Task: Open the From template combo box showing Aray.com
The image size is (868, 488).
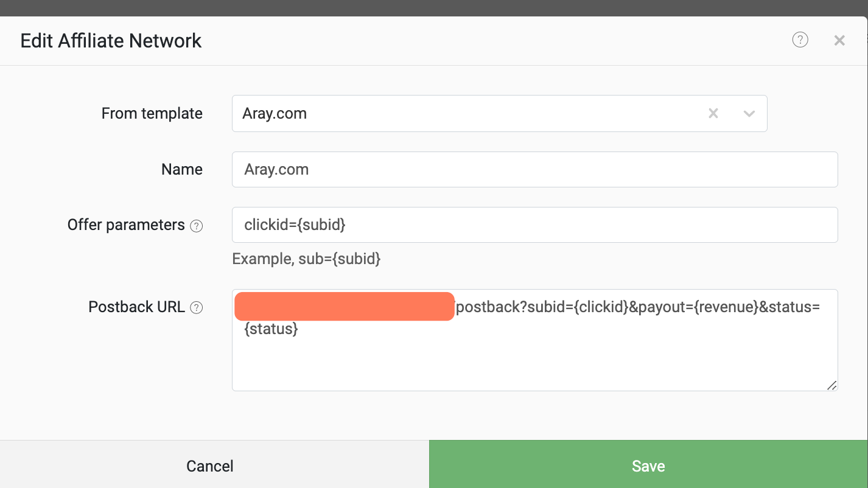Action: (499, 113)
